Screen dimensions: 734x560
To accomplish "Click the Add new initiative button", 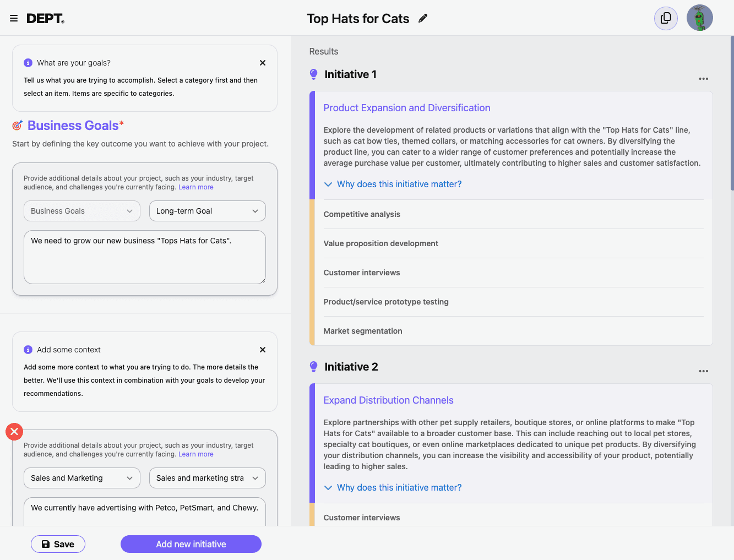I will point(191,544).
